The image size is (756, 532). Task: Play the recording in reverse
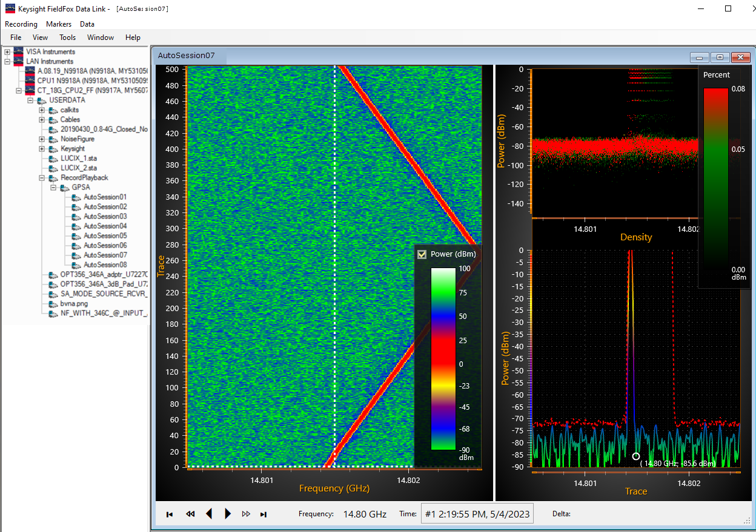point(209,514)
